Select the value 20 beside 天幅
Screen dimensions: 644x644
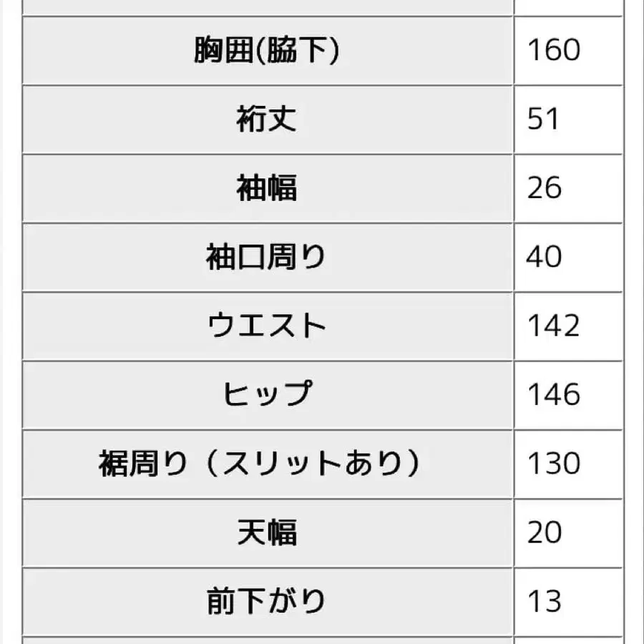tap(545, 532)
